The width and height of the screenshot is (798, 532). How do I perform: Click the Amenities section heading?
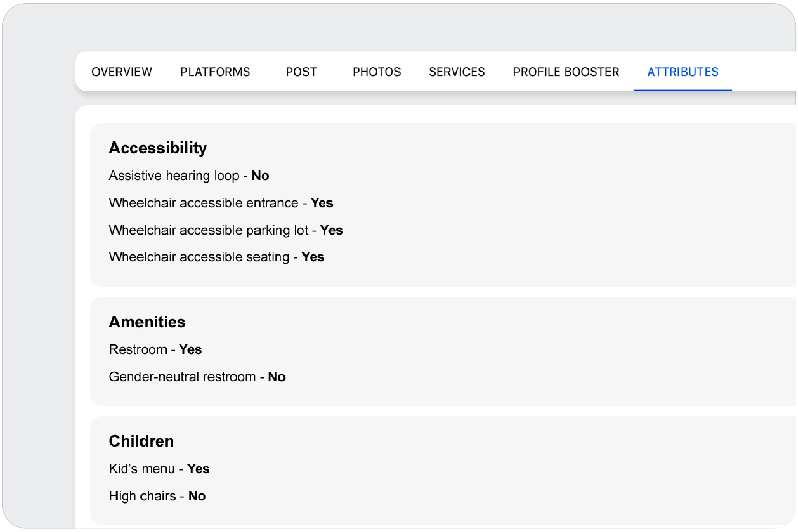pos(147,322)
